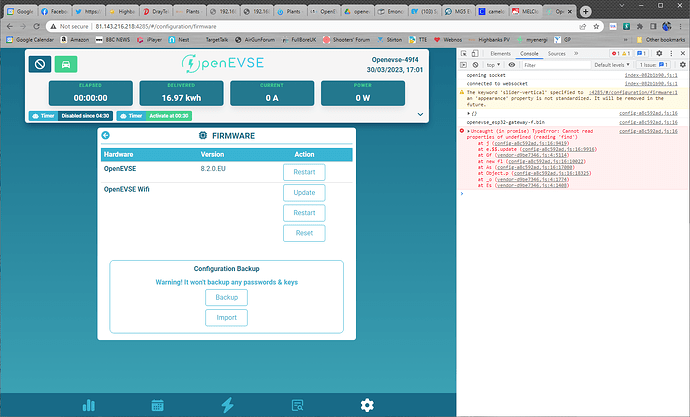
Task: Click DevTools inspect element icon
Action: (464, 53)
